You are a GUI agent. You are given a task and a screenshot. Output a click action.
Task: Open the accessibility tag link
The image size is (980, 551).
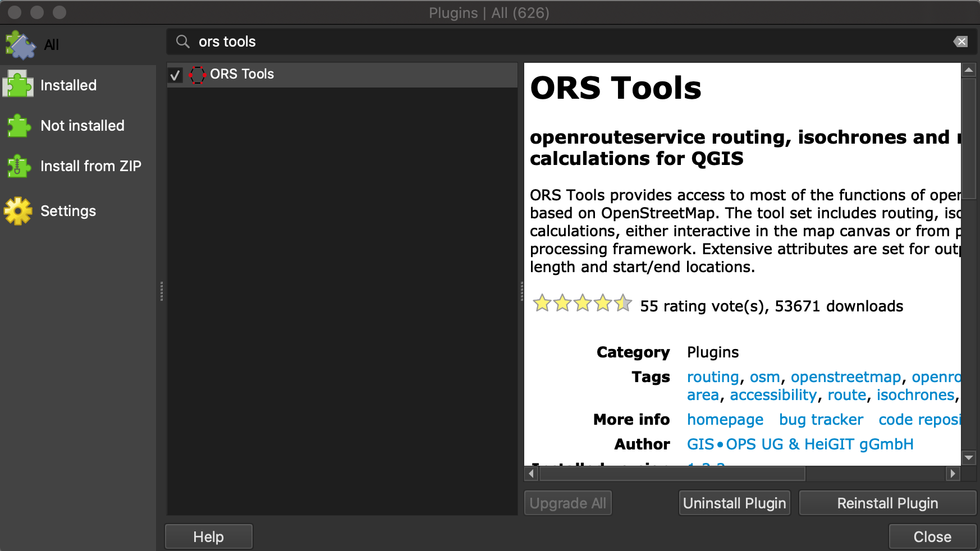pyautogui.click(x=773, y=395)
